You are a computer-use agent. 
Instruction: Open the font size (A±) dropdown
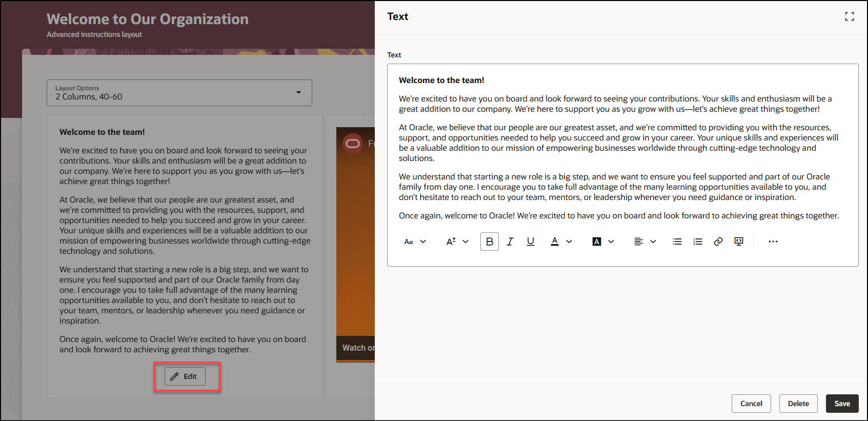457,242
